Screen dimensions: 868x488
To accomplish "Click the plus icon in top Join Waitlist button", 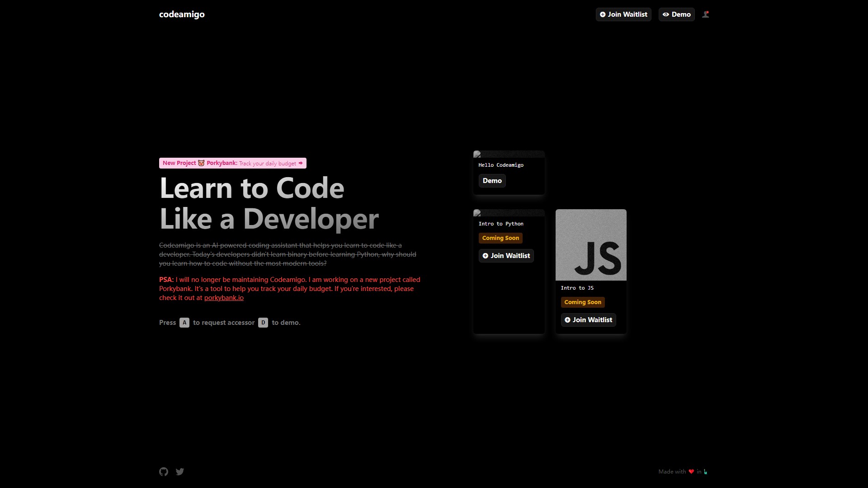I will 603,14.
